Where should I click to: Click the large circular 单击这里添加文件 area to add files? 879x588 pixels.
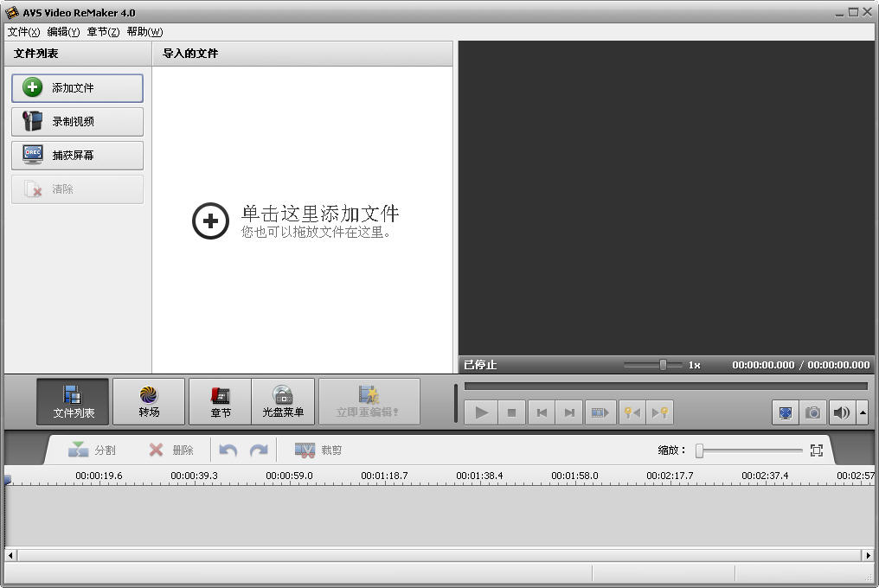coord(210,220)
